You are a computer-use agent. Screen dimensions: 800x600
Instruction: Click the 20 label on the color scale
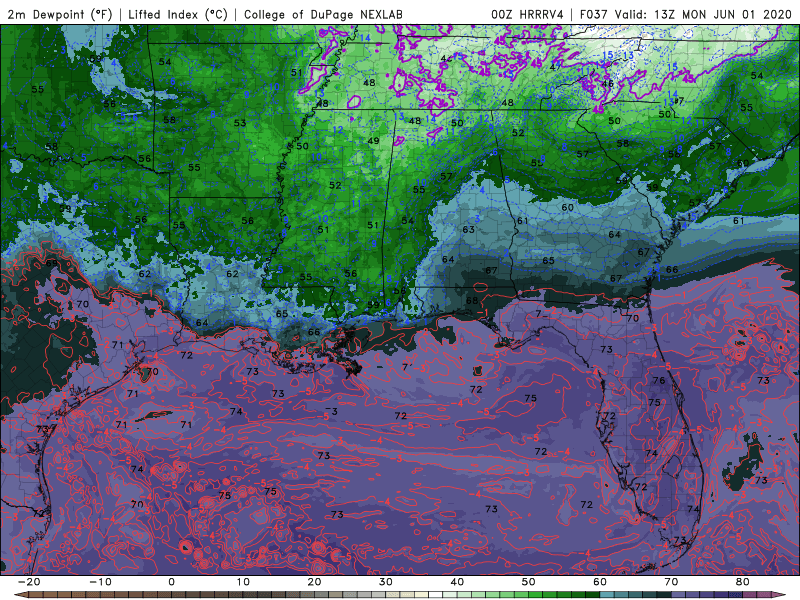[314, 582]
